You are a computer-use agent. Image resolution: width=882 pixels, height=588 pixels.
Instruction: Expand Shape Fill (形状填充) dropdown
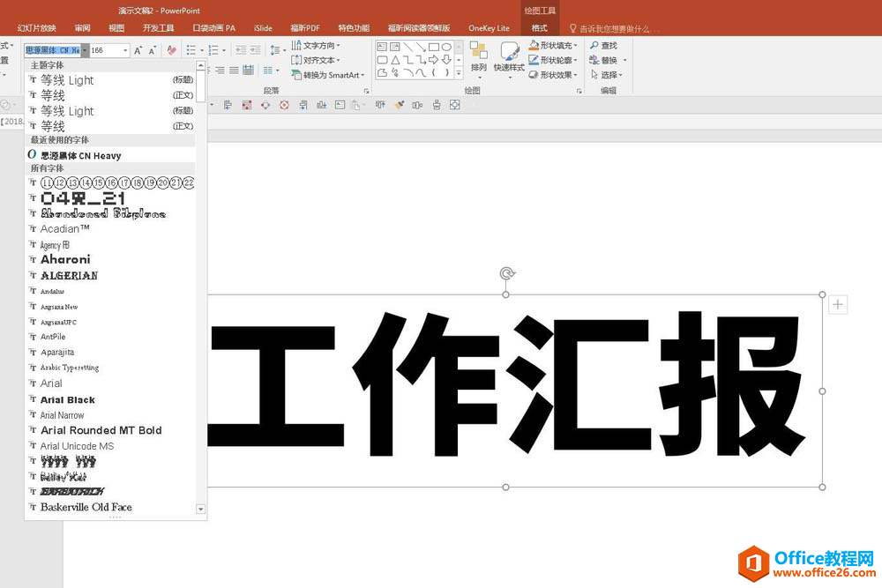[574, 45]
